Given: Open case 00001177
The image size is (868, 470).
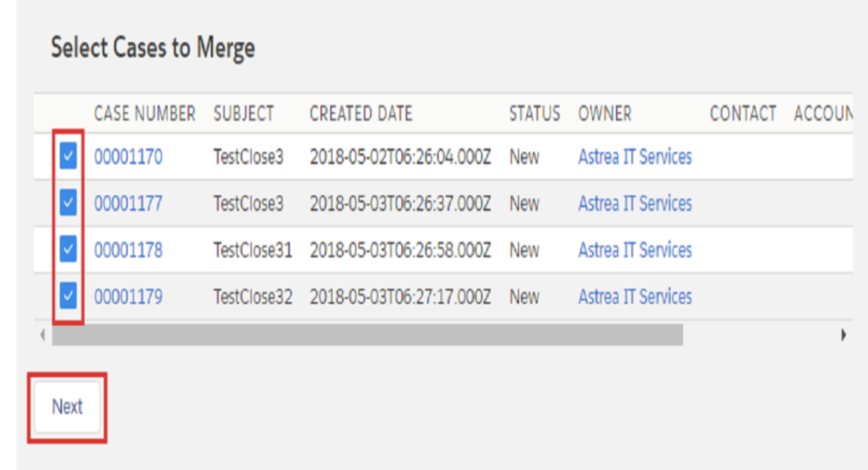Looking at the screenshot, I should (128, 203).
